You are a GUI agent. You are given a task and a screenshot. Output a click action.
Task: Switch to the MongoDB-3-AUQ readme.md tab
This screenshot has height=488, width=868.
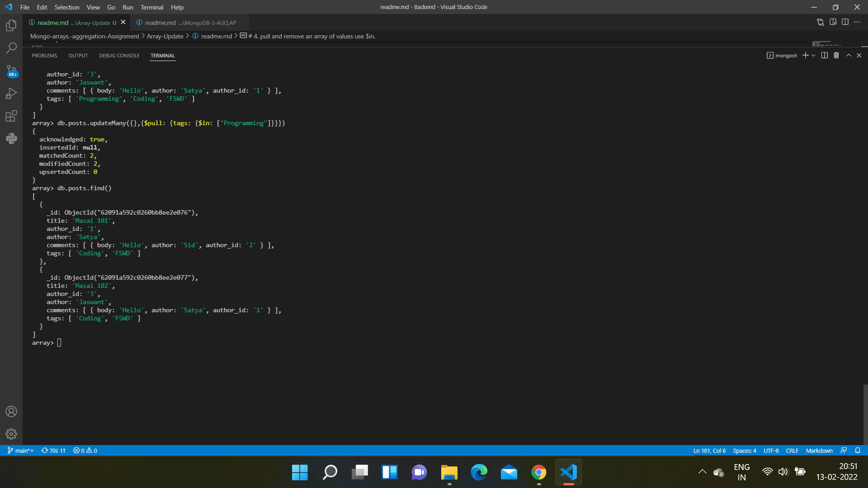(x=185, y=22)
